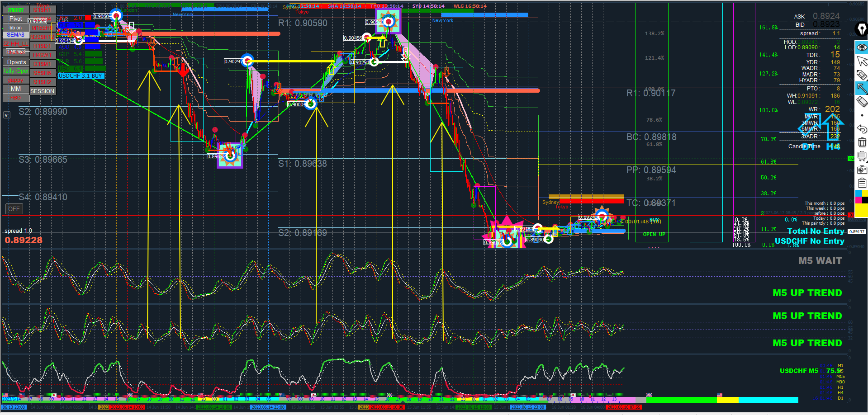This screenshot has height=415, width=868.
Task: Click the USDCHF 3.1 BUY label
Action: (81, 76)
